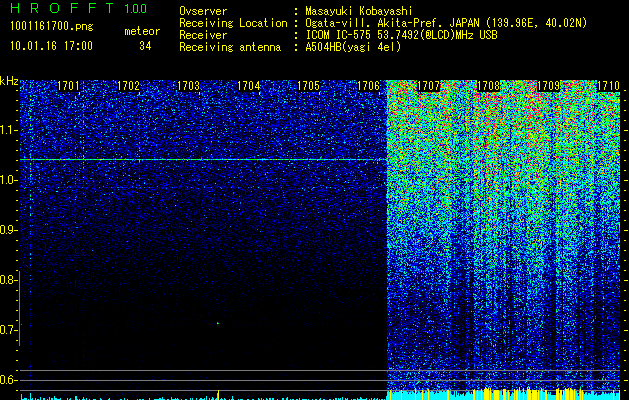Screen dimensions: 629x400
Task: Click the Receiving Location label
Action: point(233,23)
